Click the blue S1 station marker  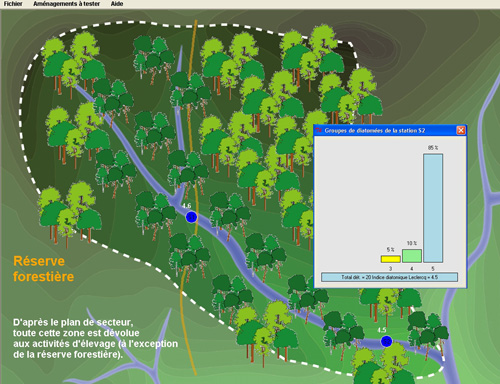(x=191, y=217)
